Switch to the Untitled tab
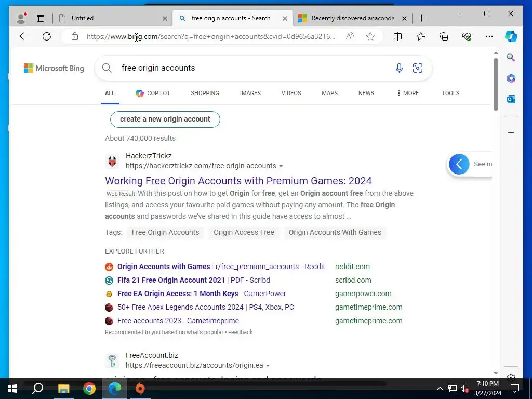Viewport: 532px width, 399px height. (x=109, y=18)
